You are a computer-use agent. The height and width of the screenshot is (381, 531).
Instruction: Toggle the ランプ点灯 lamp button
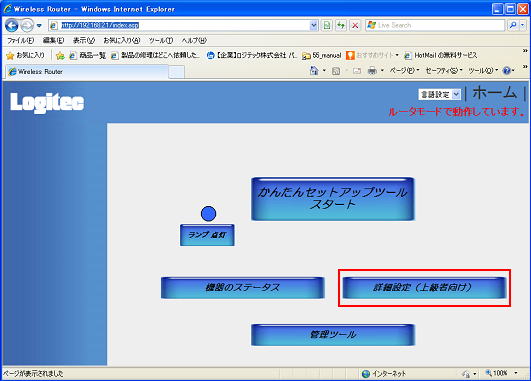tap(207, 235)
